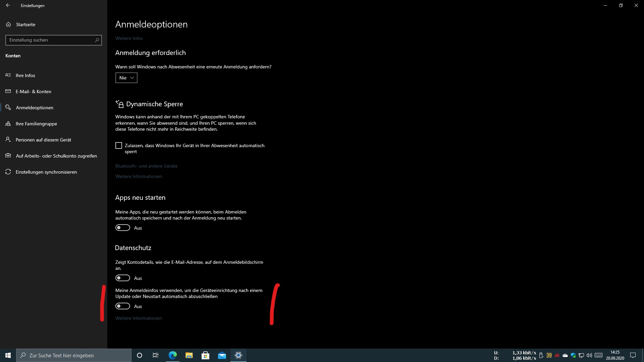Open Microsoft Store from taskbar

(206, 355)
